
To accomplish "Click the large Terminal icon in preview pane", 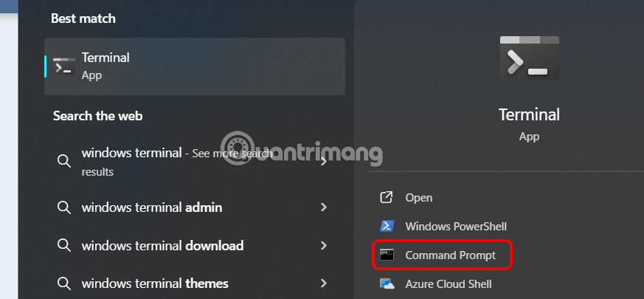I will click(527, 58).
